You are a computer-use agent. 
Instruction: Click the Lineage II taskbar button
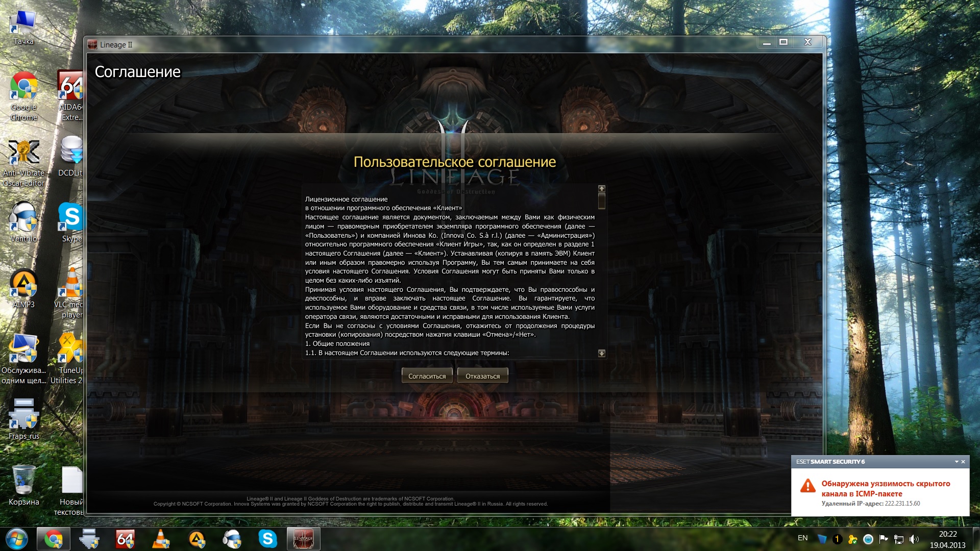click(x=303, y=539)
